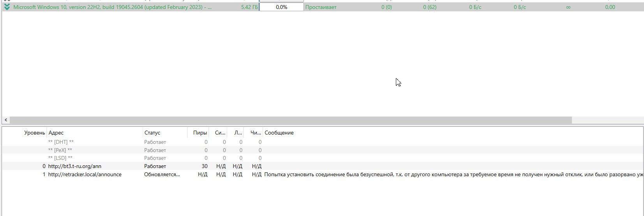The width and height of the screenshot is (644, 216).
Task: Click the Сообщение column header
Action: coord(279,133)
